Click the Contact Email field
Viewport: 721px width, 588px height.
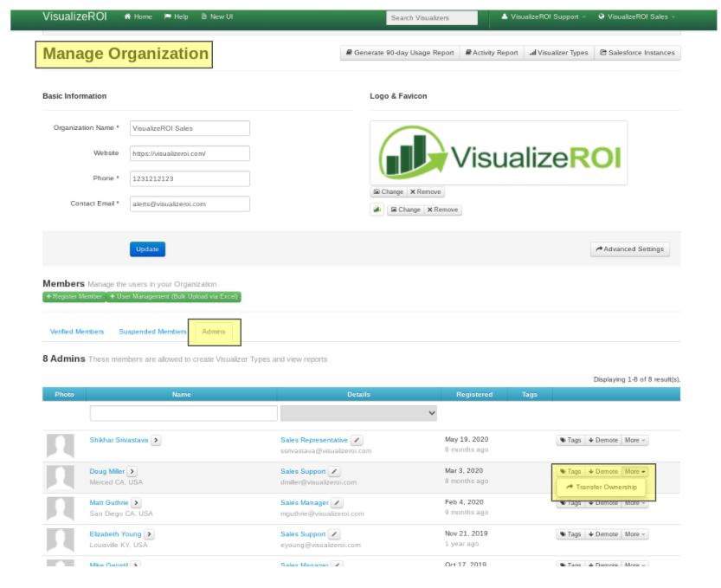[x=190, y=204]
